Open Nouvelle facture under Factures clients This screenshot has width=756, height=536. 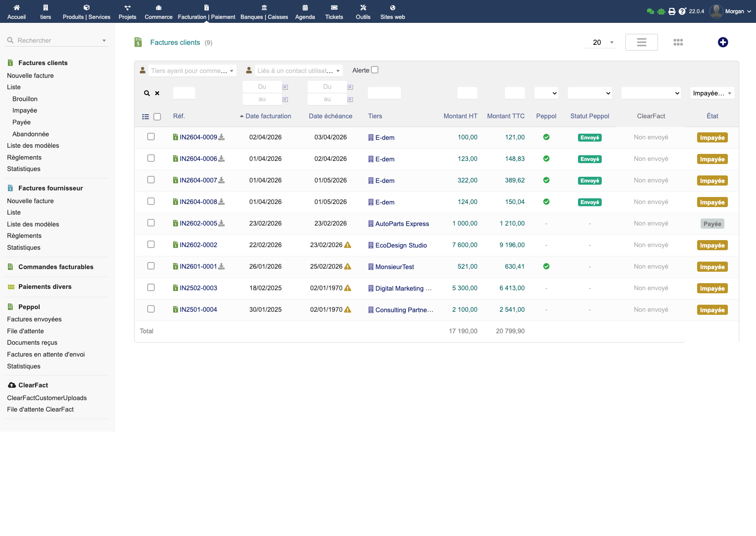coord(30,76)
